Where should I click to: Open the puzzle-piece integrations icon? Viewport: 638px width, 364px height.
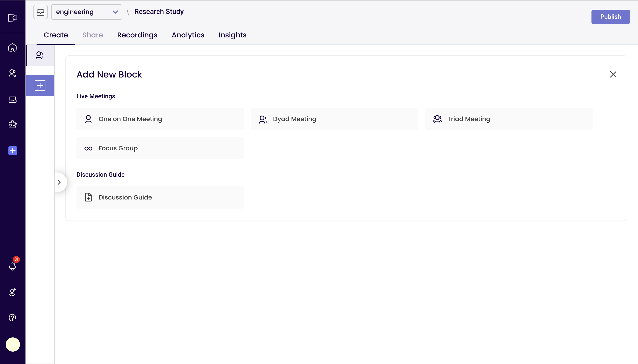click(12, 124)
